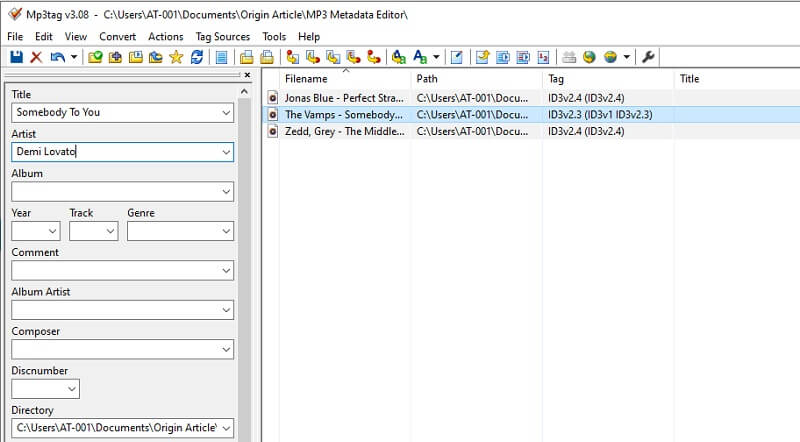Expand the Title field dropdown
This screenshot has height=442, width=800.
(225, 113)
